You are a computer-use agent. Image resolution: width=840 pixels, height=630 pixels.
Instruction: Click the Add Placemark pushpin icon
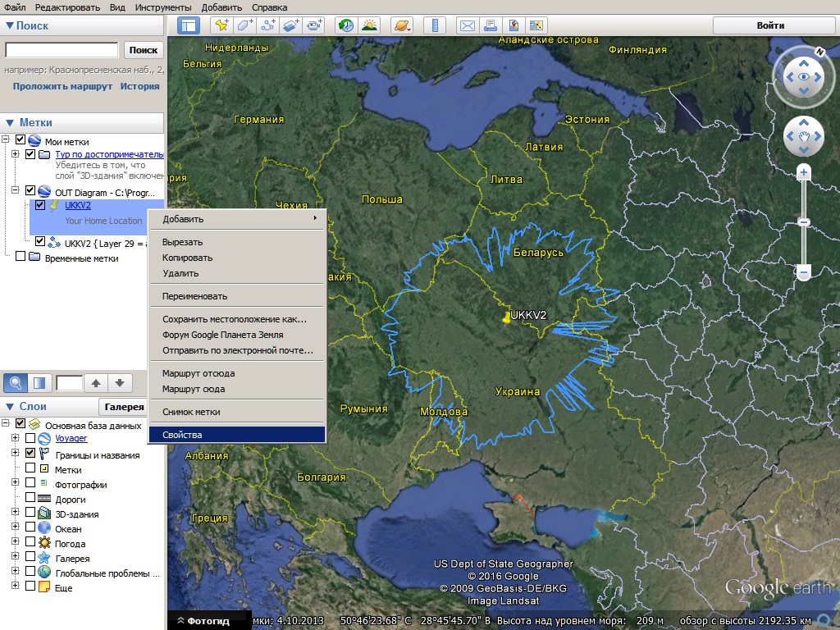221,25
